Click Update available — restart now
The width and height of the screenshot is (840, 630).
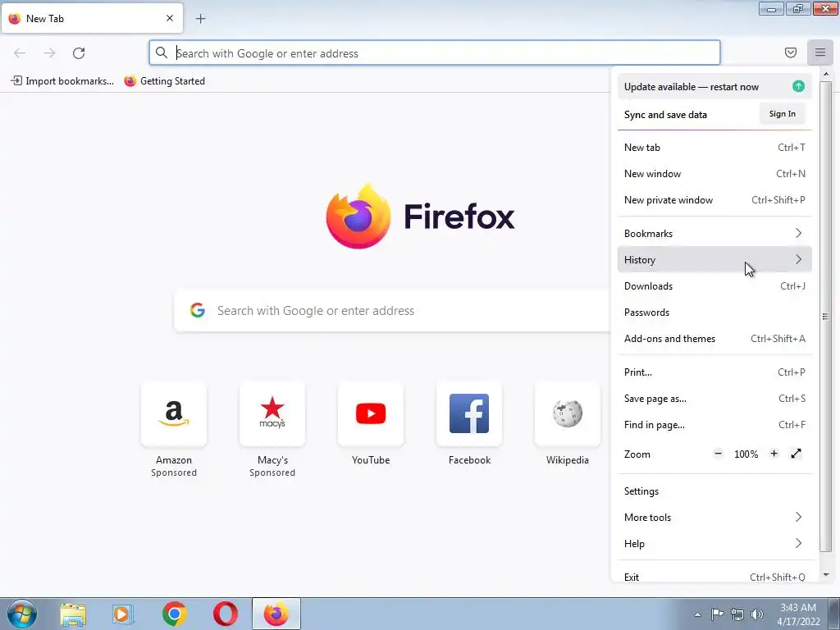click(714, 86)
